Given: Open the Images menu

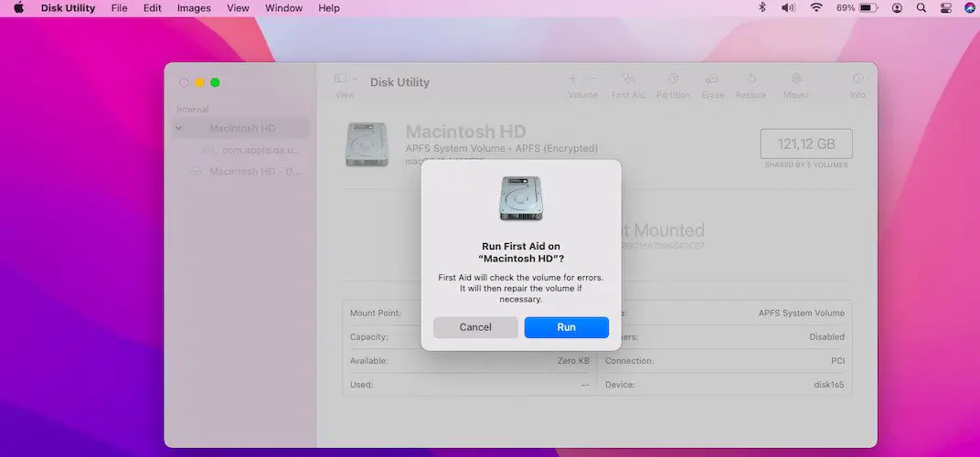Looking at the screenshot, I should pyautogui.click(x=194, y=8).
